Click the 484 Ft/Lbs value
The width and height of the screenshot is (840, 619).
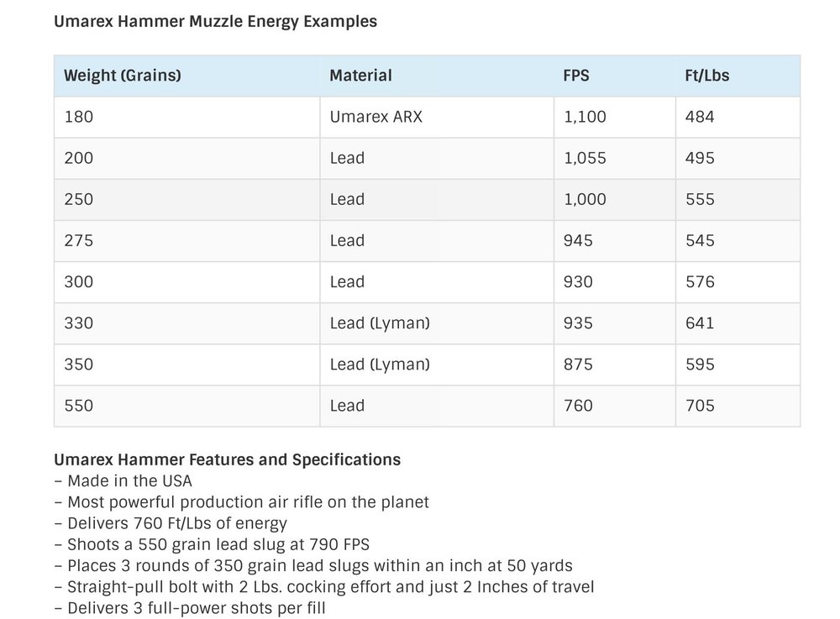(700, 117)
